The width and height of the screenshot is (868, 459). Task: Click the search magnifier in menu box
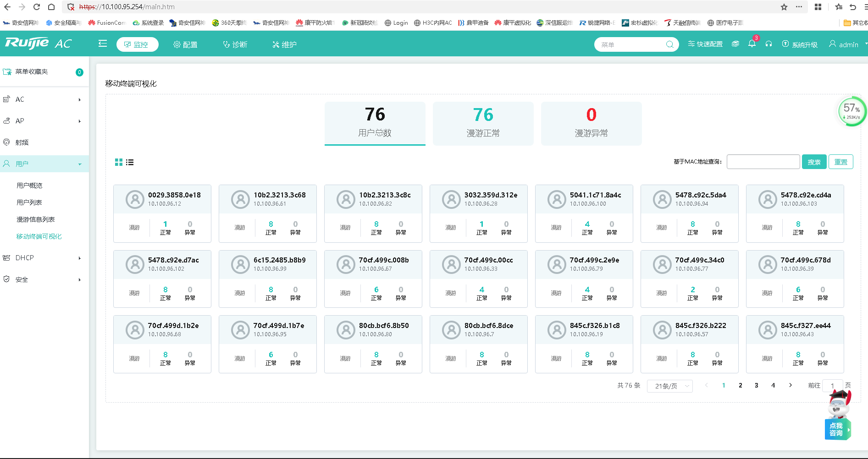[669, 44]
